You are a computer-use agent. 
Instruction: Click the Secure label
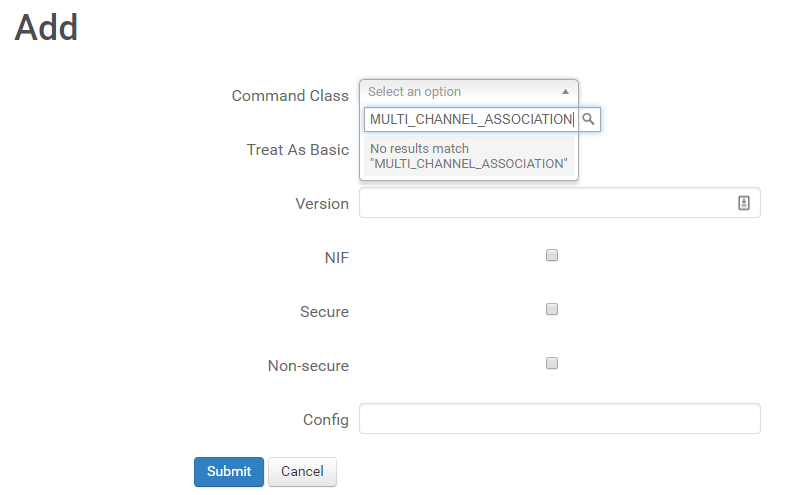click(324, 312)
